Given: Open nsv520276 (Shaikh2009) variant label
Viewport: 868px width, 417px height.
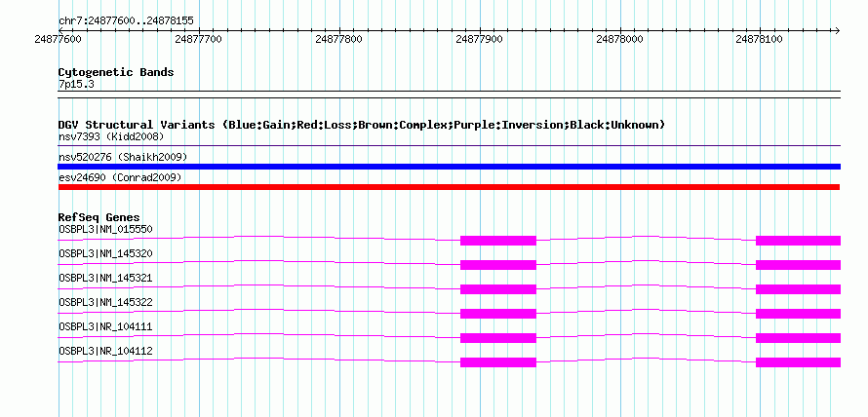Looking at the screenshot, I should click(123, 158).
